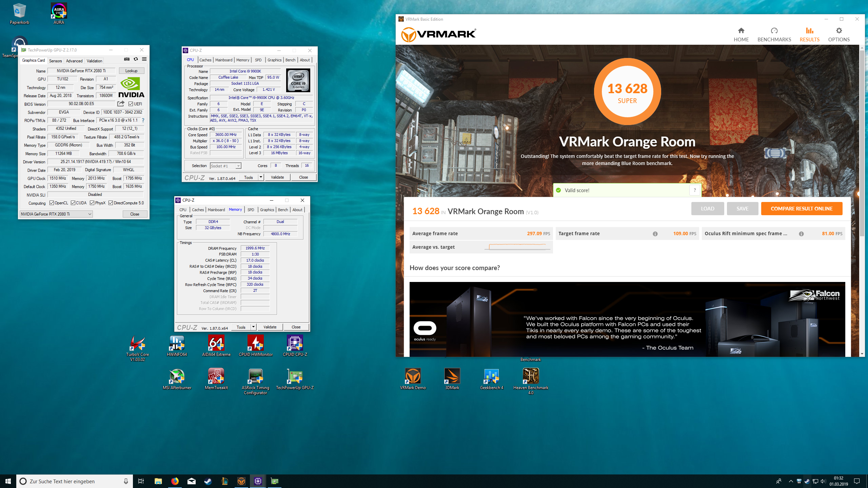Open the VRMark HOME section

point(741,35)
